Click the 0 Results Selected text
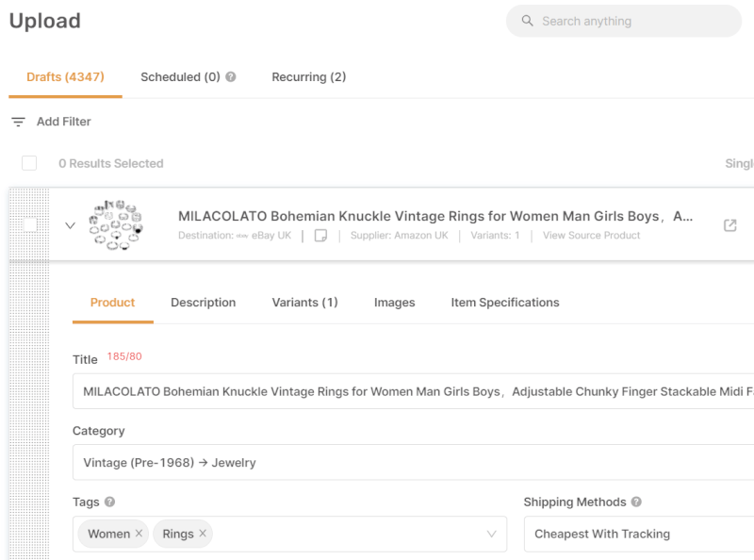This screenshot has height=560, width=754. click(111, 164)
